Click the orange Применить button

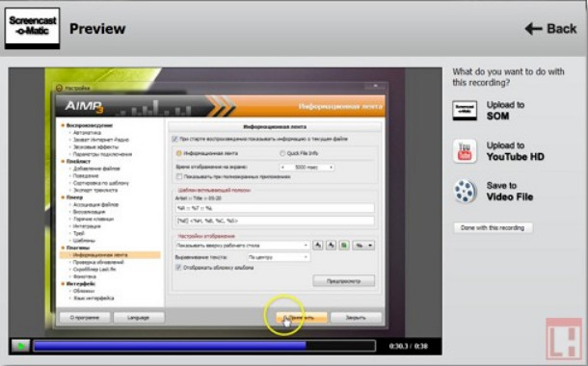(302, 318)
